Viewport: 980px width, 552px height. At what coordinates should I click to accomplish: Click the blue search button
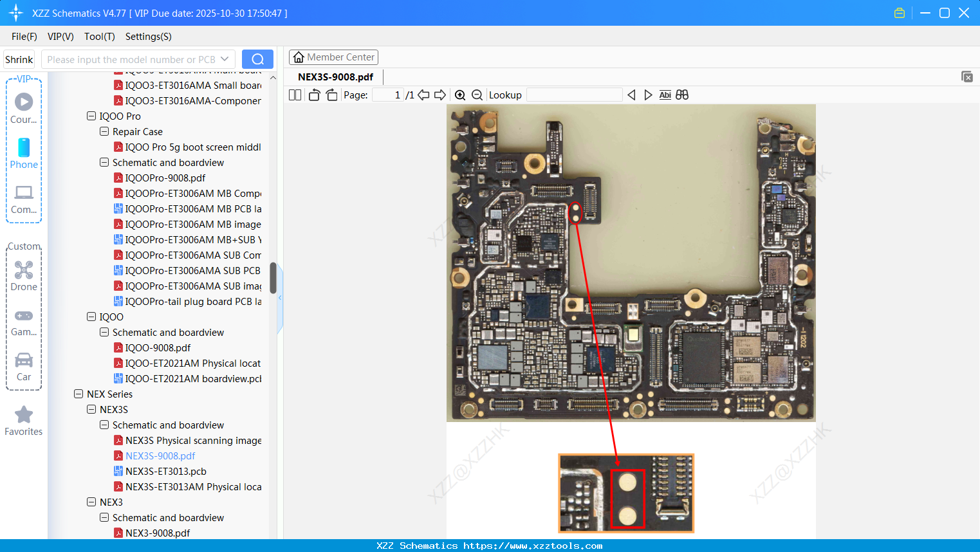coord(257,59)
